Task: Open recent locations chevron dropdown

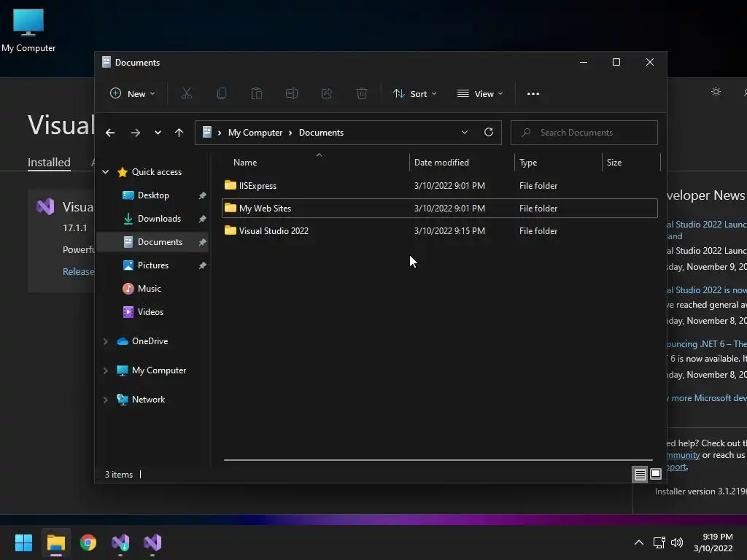Action: tap(158, 133)
